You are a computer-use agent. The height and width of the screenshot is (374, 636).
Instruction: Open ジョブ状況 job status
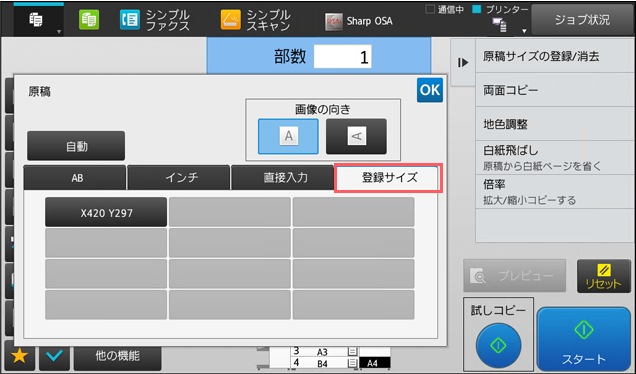(582, 20)
